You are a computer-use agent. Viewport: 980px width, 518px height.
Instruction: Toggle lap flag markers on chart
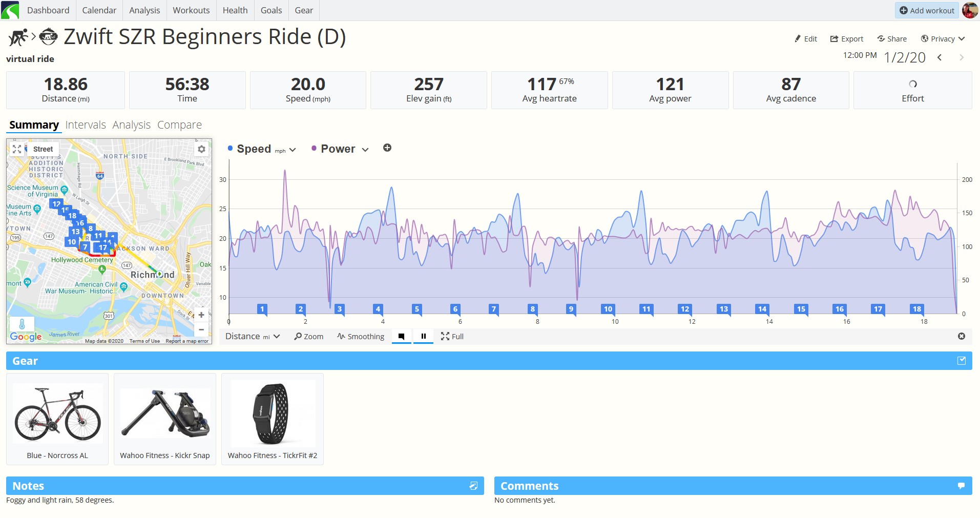(x=402, y=337)
